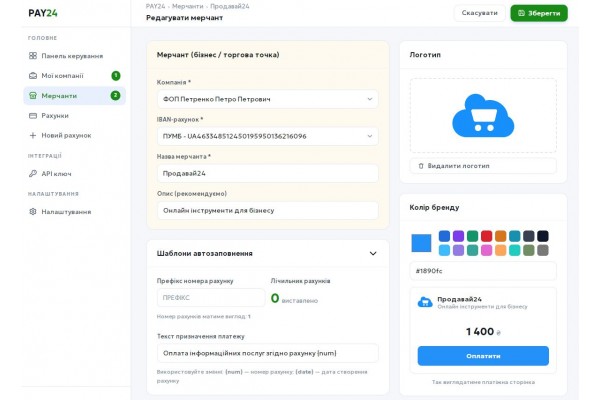Open the Компанія dropdown
The height and width of the screenshot is (400, 600).
tap(267, 99)
